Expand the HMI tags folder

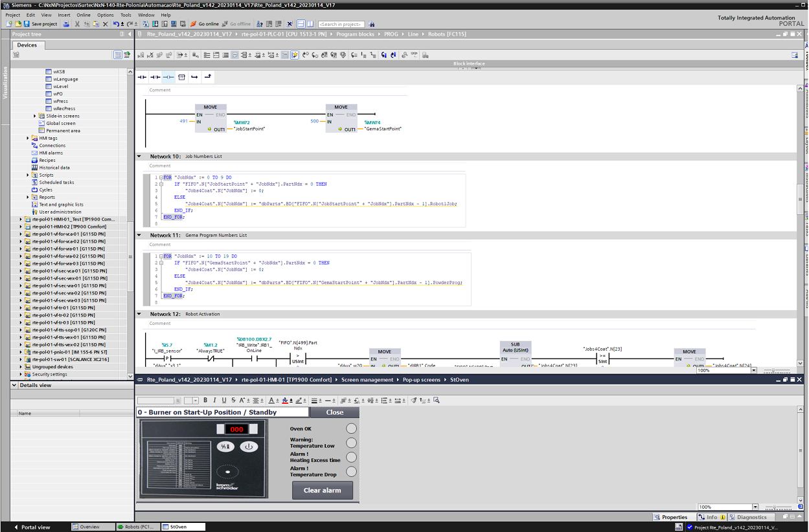28,138
